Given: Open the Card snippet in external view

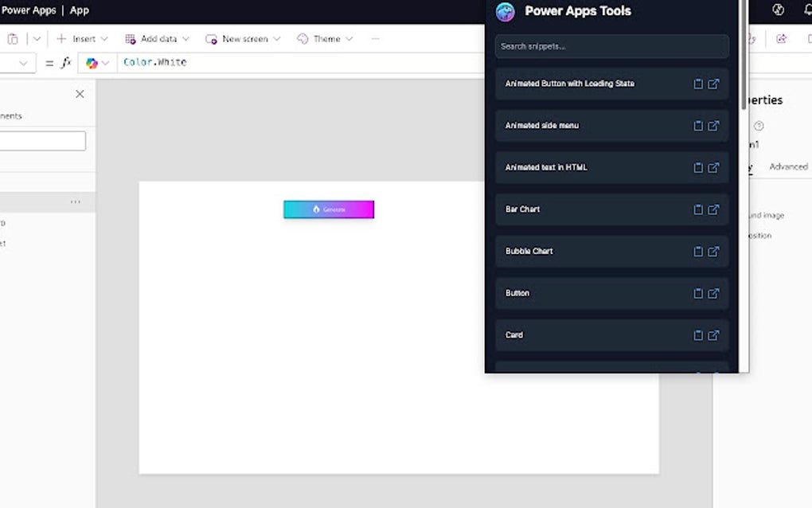Looking at the screenshot, I should click(x=712, y=335).
